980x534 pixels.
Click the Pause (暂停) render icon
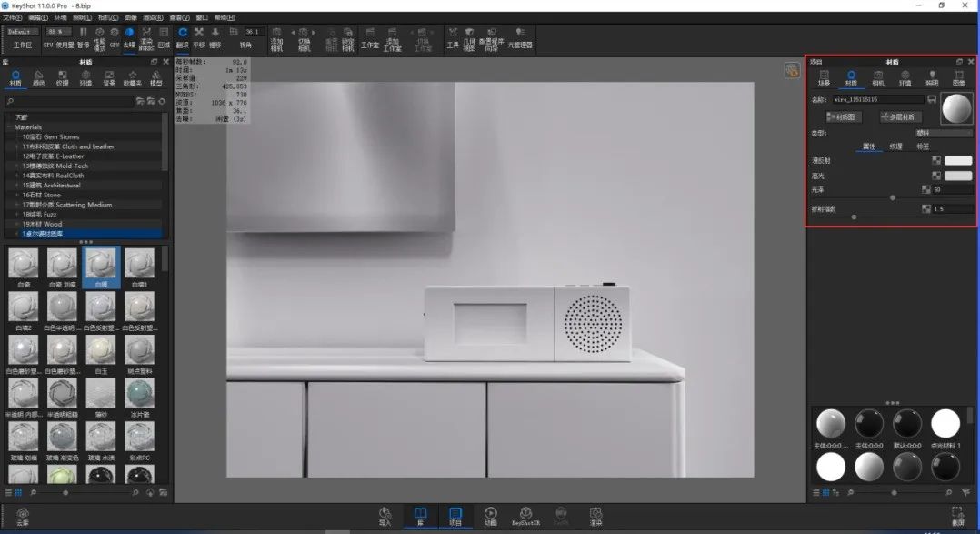[83, 37]
